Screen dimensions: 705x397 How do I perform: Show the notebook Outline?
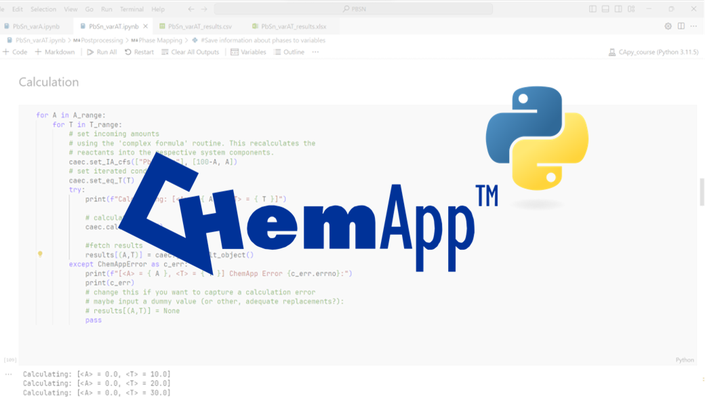[x=289, y=52]
